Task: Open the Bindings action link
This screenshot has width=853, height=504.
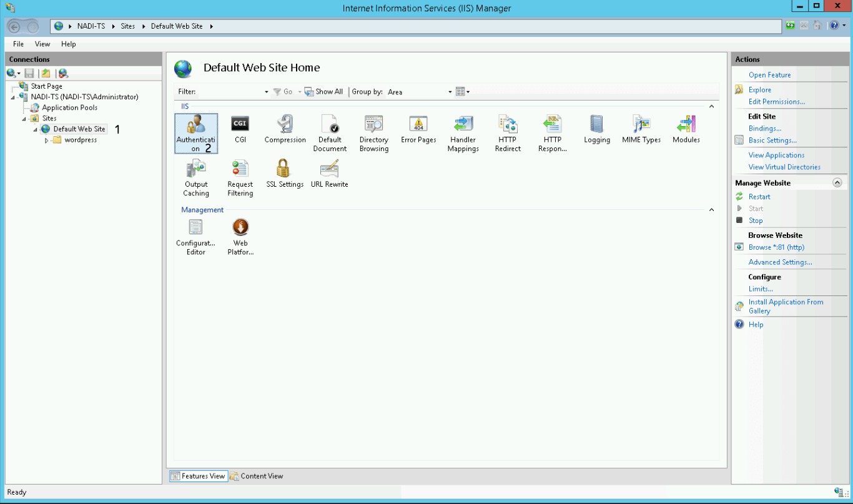Action: click(x=765, y=129)
